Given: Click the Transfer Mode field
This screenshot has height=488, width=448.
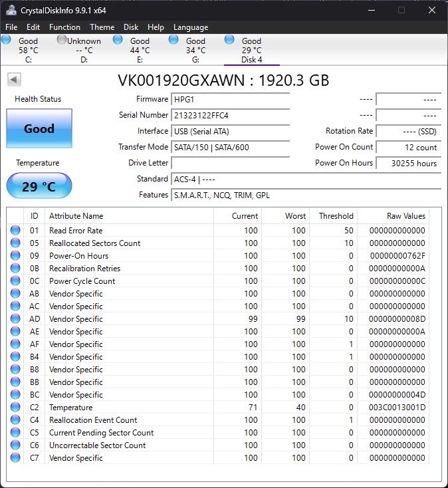Looking at the screenshot, I should [230, 147].
